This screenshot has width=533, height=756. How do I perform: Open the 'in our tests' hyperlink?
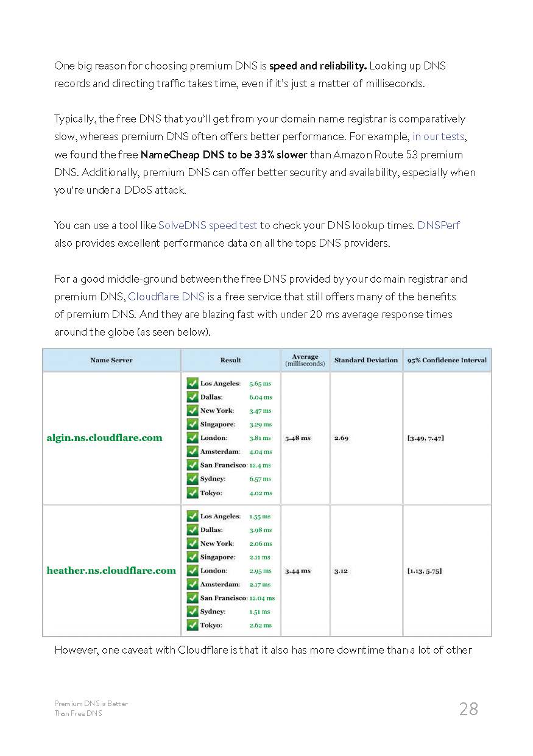[439, 136]
